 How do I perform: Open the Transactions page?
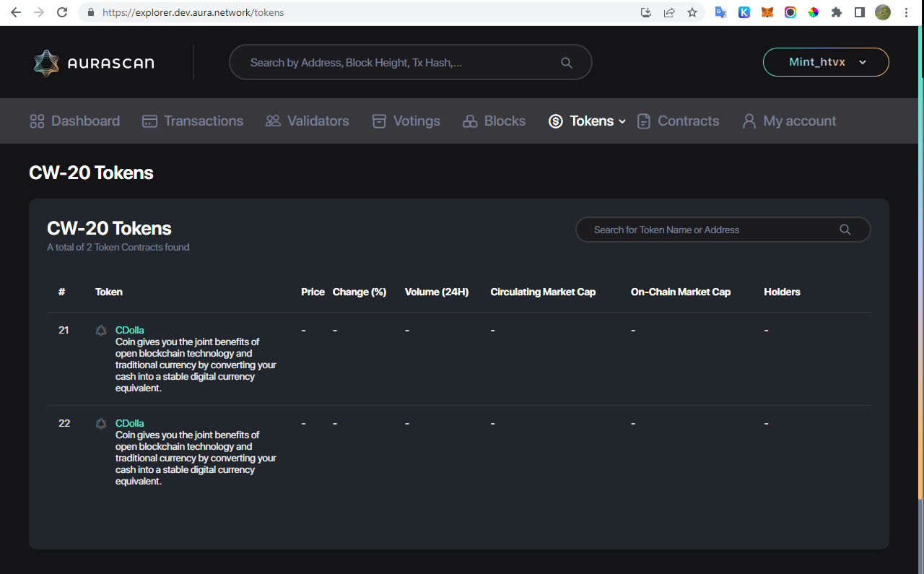tap(193, 121)
